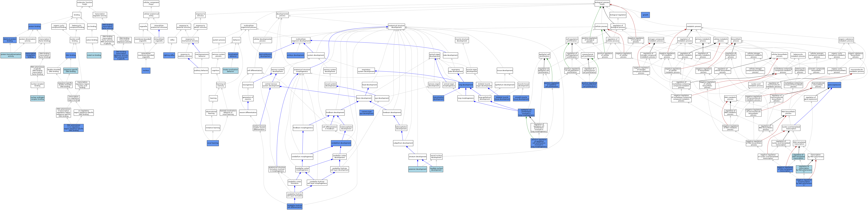
Task: Click the 'biological regulation' node
Action: (x=618, y=15)
